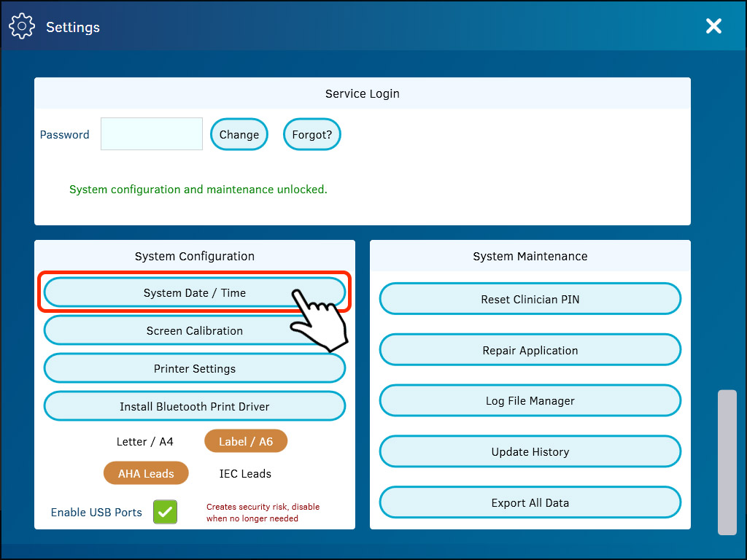
Task: Choose IEC Leads option
Action: click(x=245, y=474)
